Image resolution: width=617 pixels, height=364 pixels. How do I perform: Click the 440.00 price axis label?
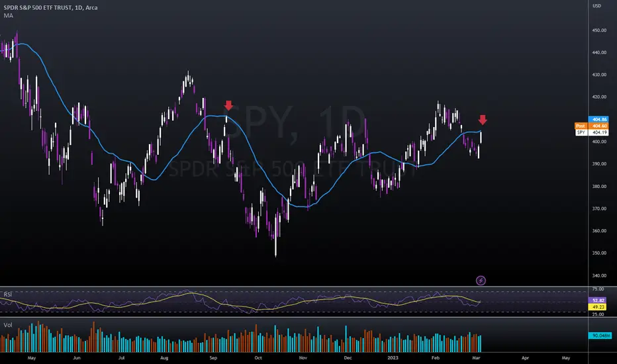(x=599, y=52)
